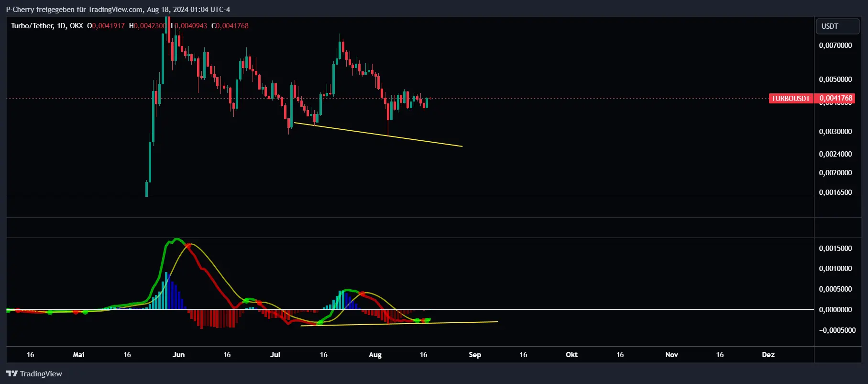This screenshot has height=384, width=868.
Task: Click the high value H0,0042300 in the header
Action: (x=148, y=26)
